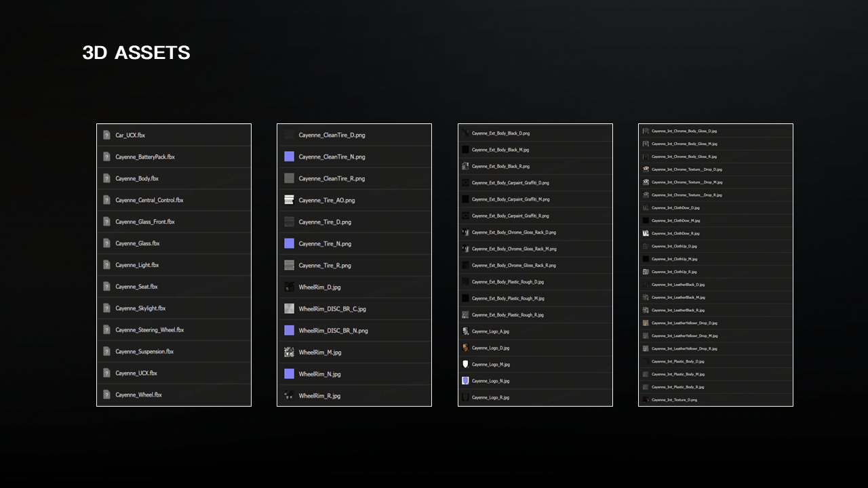Click the Cayenne_Ext_Body_Black_M.jpg entry

pyautogui.click(x=500, y=150)
